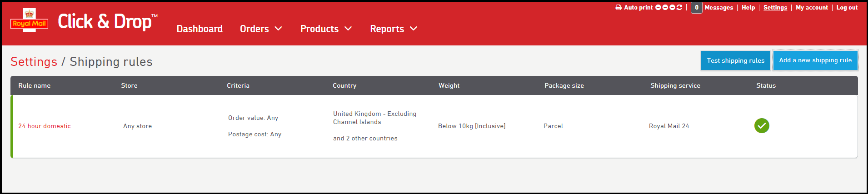
Task: Open the Help link
Action: (748, 8)
